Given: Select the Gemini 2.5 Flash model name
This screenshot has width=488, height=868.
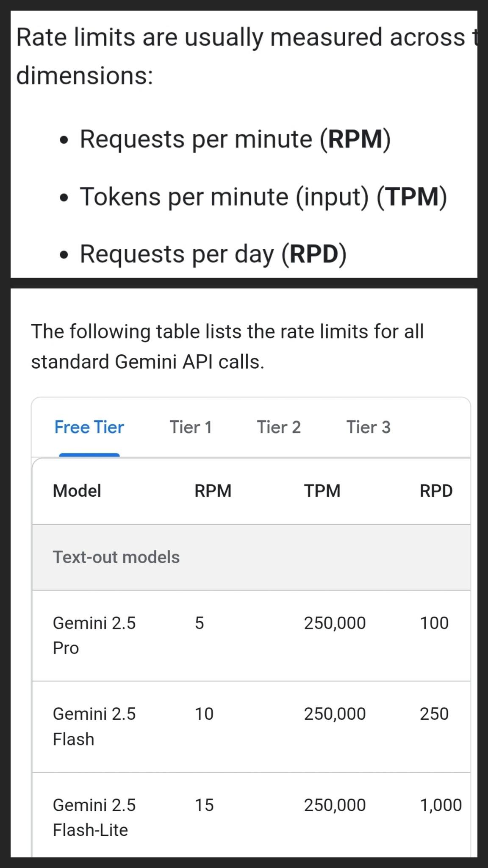Looking at the screenshot, I should tap(94, 726).
